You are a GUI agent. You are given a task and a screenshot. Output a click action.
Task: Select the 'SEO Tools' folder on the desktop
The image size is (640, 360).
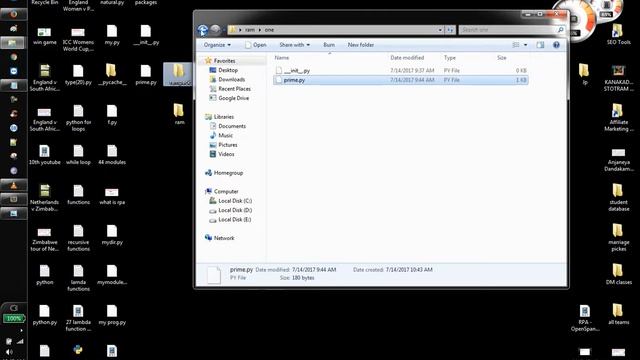coord(618,34)
